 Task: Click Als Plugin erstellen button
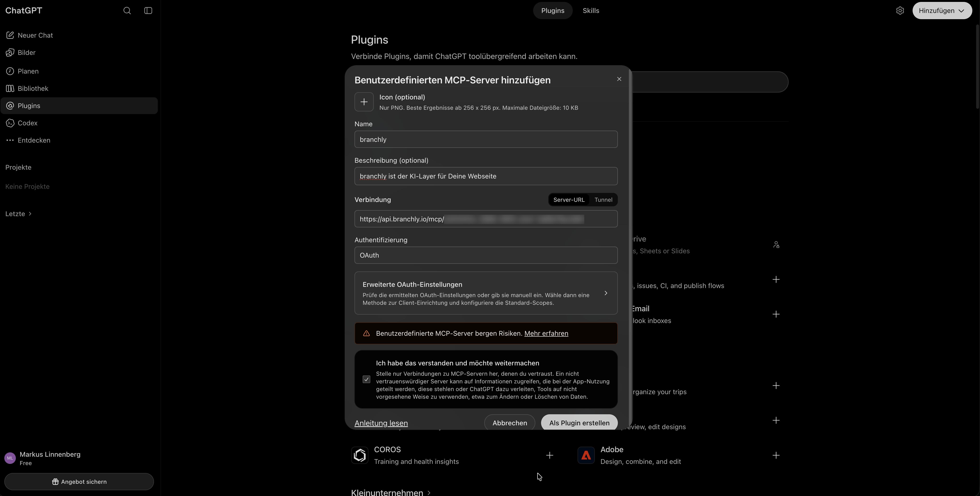579,423
